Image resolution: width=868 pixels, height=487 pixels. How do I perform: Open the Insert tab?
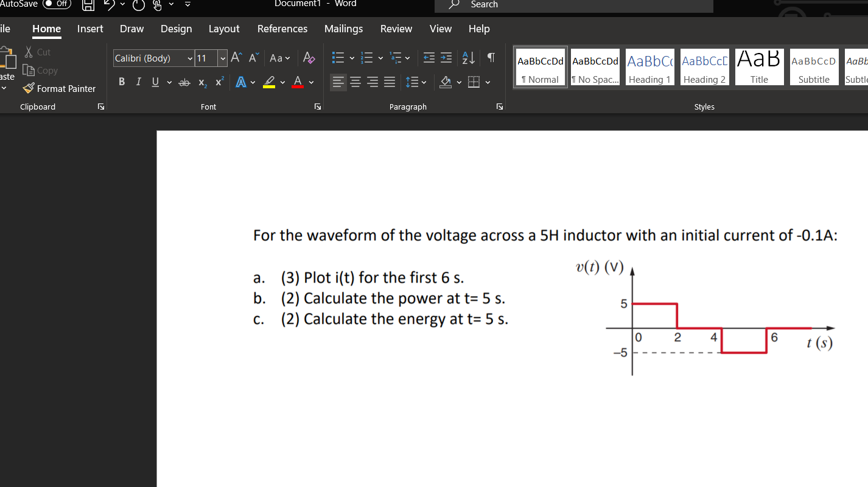coord(90,29)
